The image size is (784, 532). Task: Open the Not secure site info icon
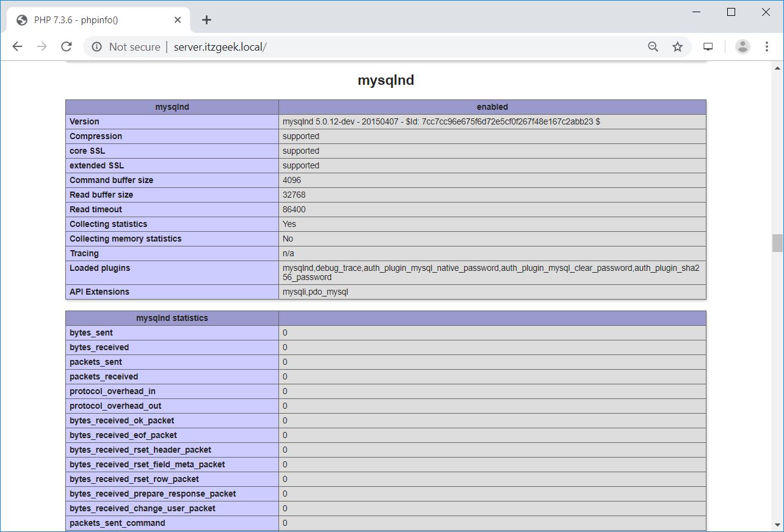[x=96, y=47]
